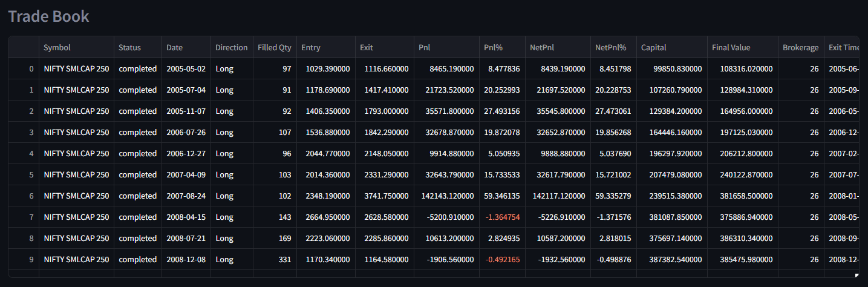Click the table resize corner handle
The height and width of the screenshot is (287, 868).
coord(857,275)
